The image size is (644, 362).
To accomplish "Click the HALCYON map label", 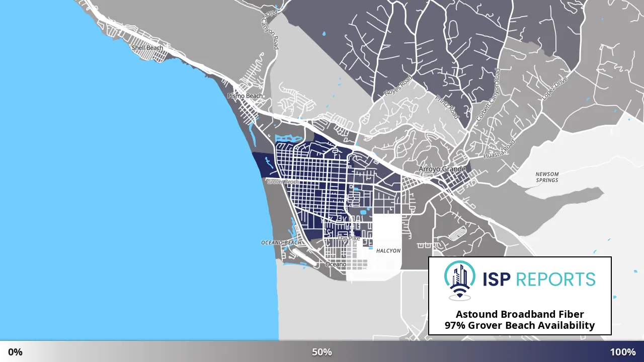I will click(388, 251).
